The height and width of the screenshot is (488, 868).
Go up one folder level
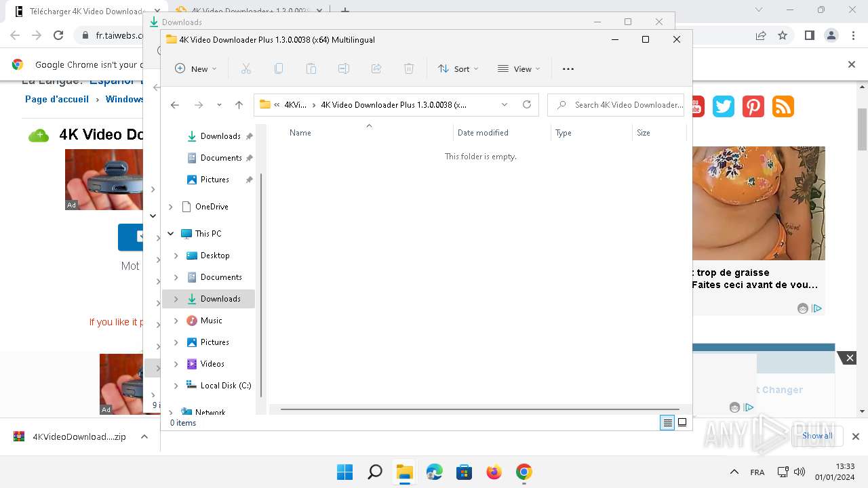[x=239, y=105]
